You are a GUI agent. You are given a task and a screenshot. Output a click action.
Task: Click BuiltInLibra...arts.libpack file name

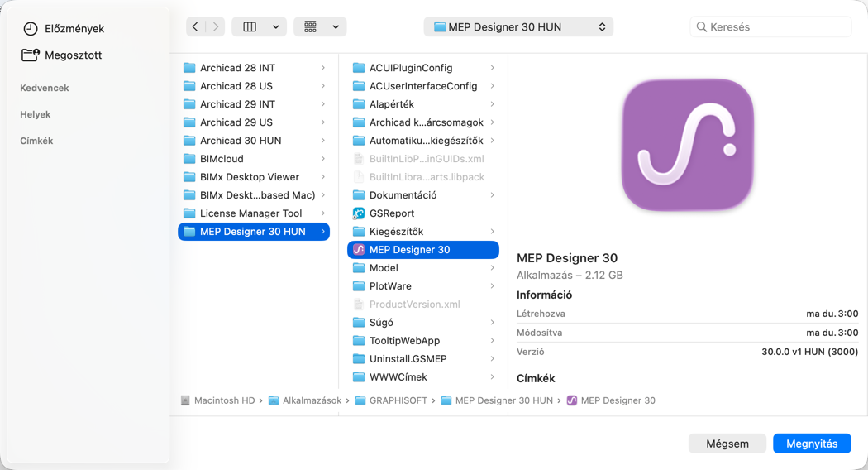pos(427,177)
